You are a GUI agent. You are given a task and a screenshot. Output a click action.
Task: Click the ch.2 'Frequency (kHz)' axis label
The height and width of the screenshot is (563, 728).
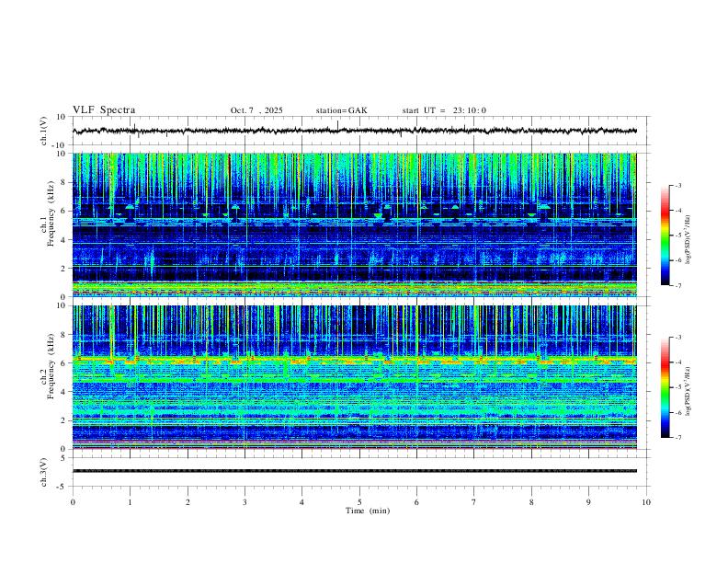point(51,366)
